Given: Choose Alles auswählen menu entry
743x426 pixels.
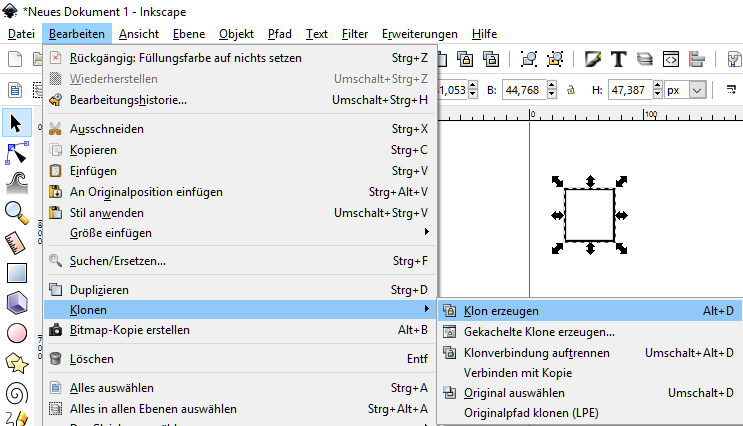Looking at the screenshot, I should click(240, 388).
